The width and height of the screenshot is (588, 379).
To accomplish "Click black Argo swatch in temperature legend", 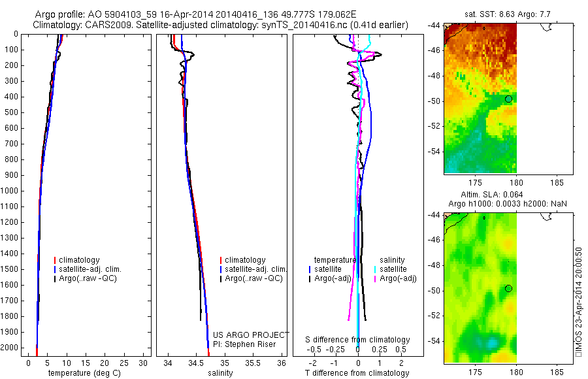I will click(55, 279).
